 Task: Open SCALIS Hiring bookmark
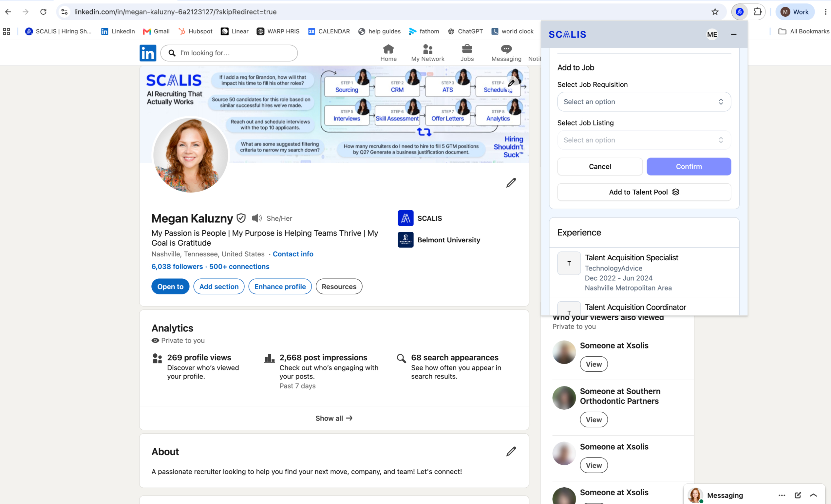pyautogui.click(x=58, y=31)
